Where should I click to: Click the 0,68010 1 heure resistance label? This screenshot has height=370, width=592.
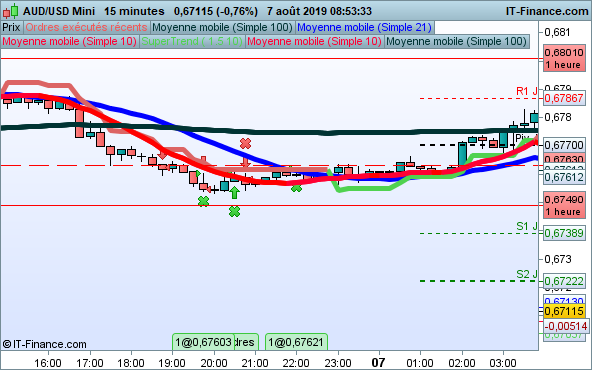(564, 59)
